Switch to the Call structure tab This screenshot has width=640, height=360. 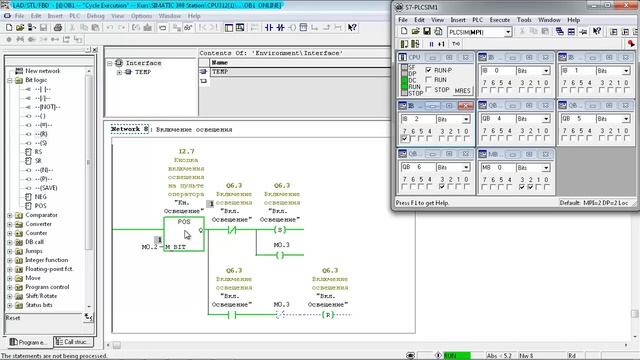click(x=73, y=342)
